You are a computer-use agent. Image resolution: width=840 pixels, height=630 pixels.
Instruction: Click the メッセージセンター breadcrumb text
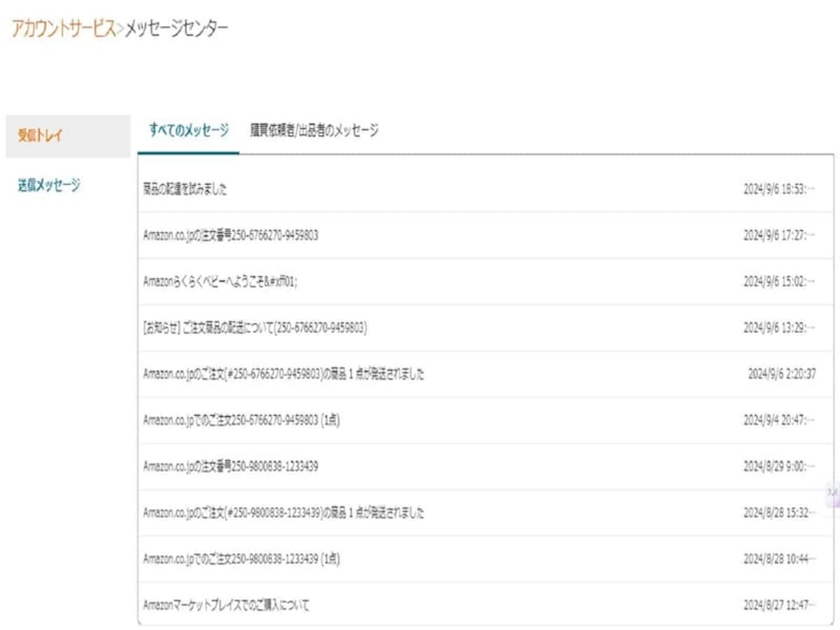176,29
